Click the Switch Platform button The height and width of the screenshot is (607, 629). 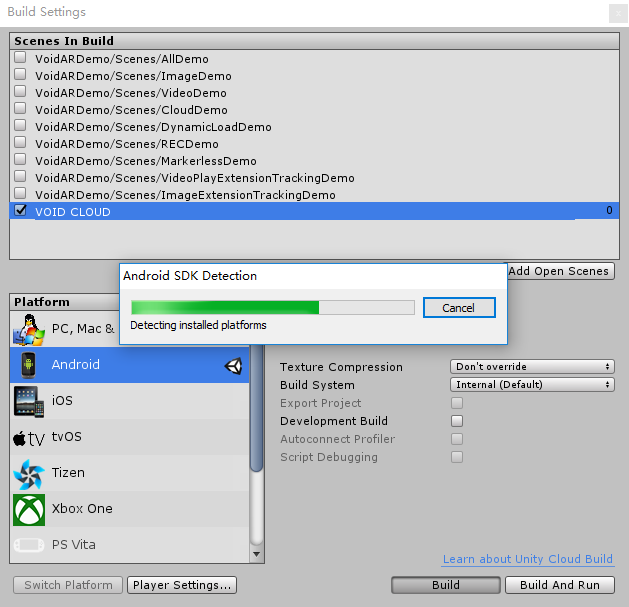68,585
